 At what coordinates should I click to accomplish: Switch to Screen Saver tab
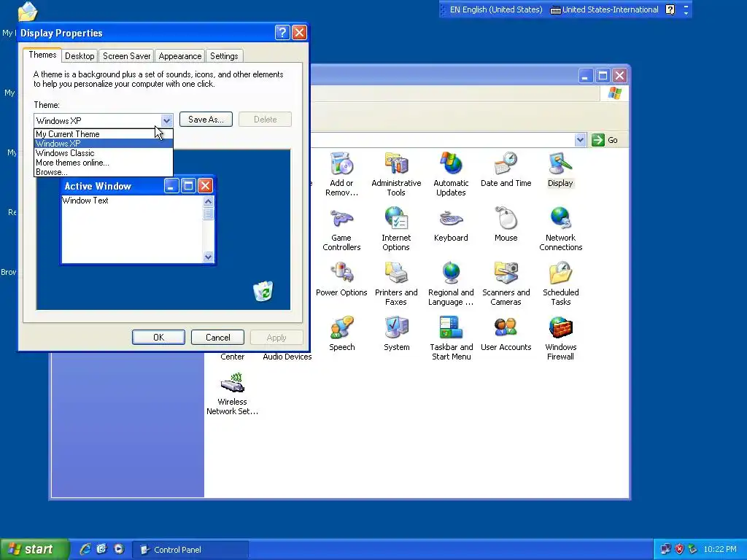point(127,55)
